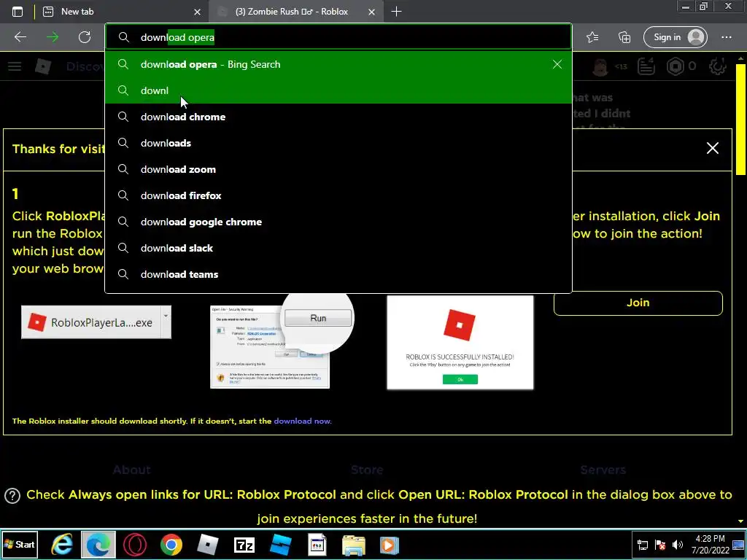Open Windows Media Player taskbar icon
Viewport: 747px width, 560px height.
390,545
